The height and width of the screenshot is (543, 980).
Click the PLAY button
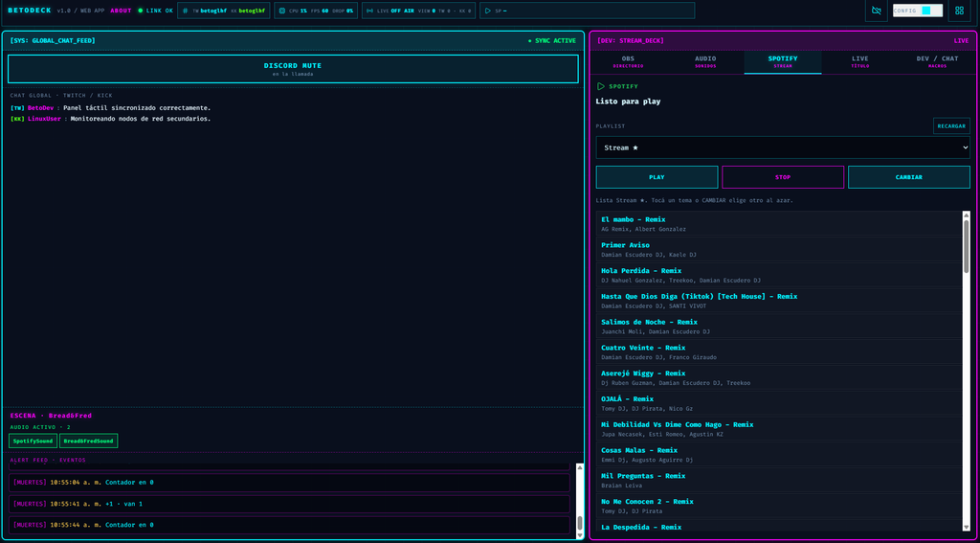pos(657,177)
